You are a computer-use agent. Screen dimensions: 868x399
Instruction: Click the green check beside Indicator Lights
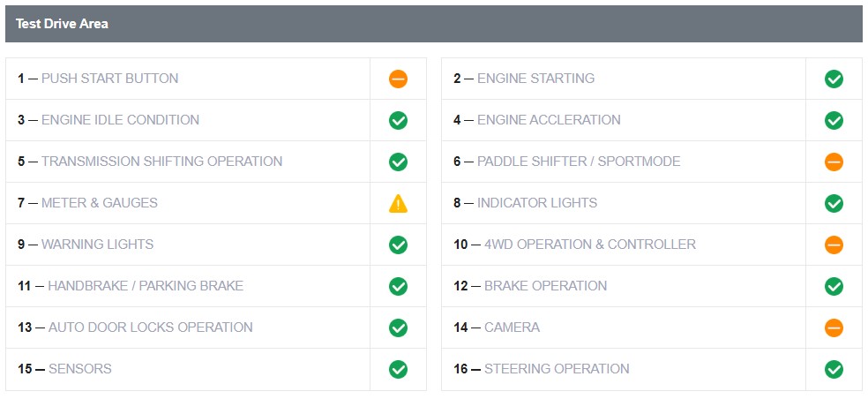pyautogui.click(x=834, y=203)
